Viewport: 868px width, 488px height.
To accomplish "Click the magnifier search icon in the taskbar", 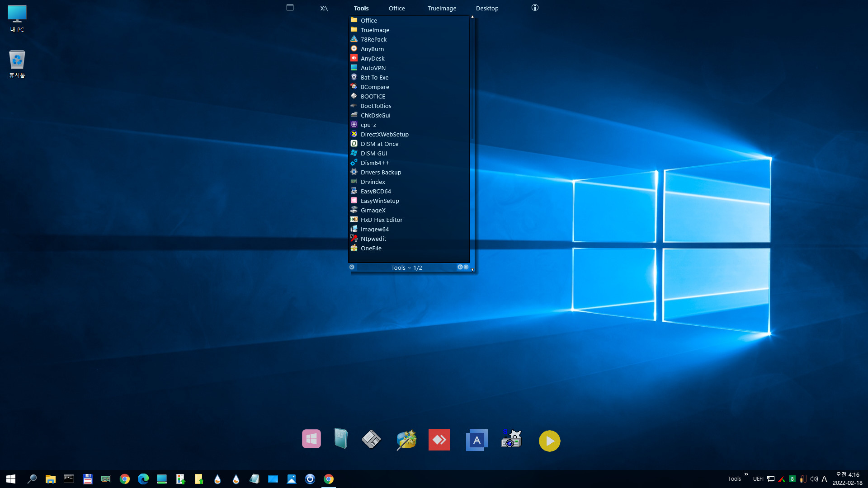I will 32,479.
